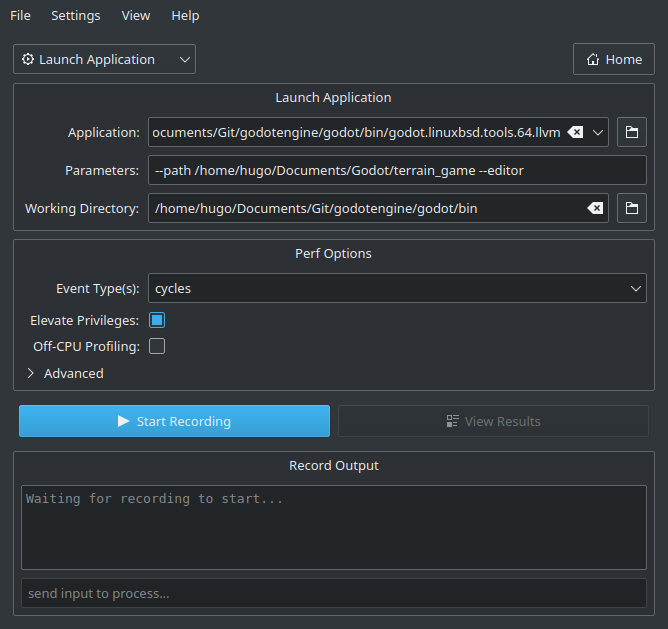Open the Launch Application mode dropdown

click(104, 59)
